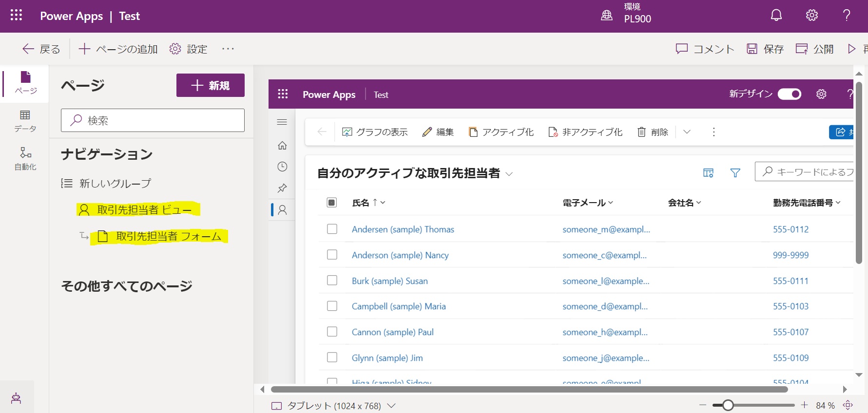This screenshot has width=868, height=413.
Task: Expand the 削除 dropdown chevron
Action: [687, 132]
